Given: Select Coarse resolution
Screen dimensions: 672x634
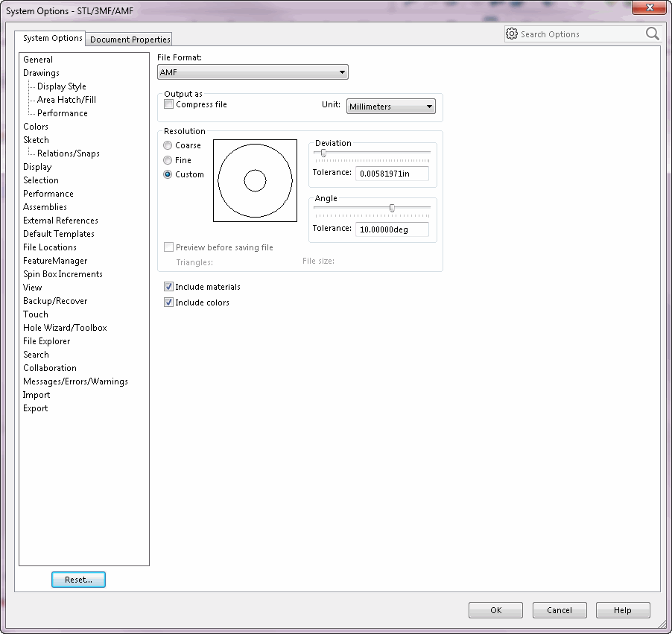Looking at the screenshot, I should point(168,145).
